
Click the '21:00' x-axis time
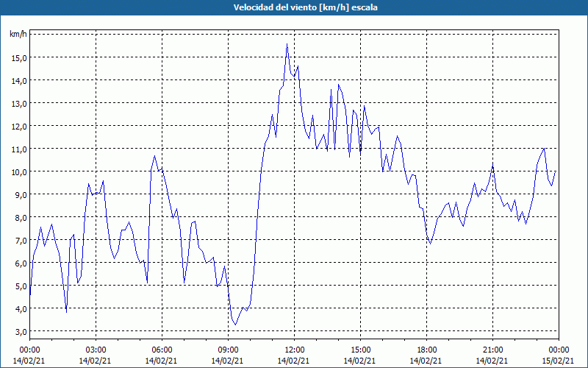pos(492,350)
